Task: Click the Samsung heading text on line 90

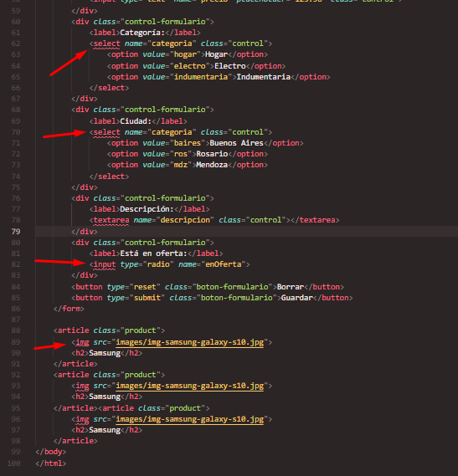Action: click(105, 353)
